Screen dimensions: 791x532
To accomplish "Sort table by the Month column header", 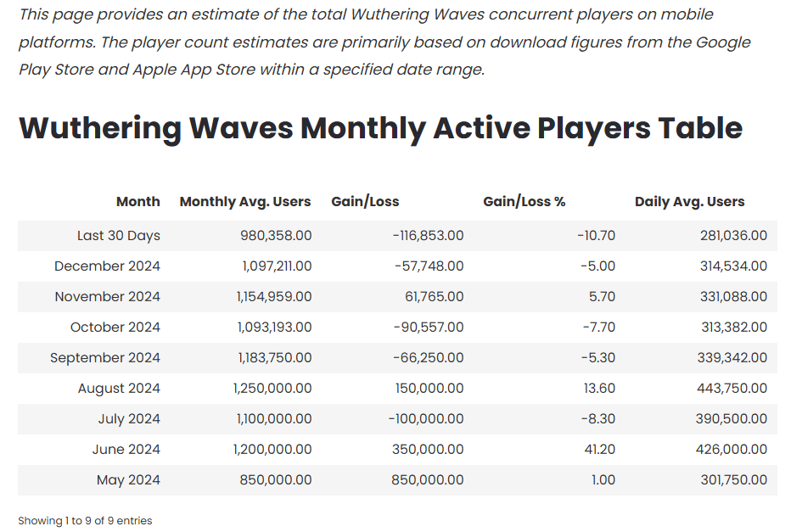I will (x=137, y=202).
